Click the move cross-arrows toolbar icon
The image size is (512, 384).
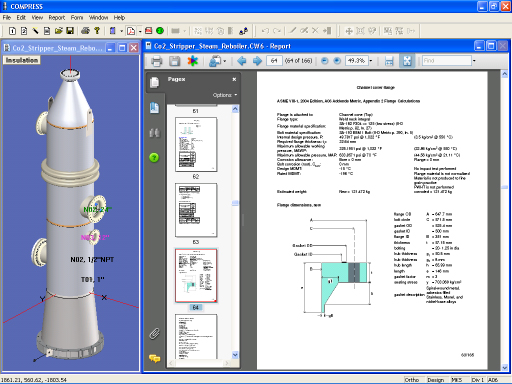click(x=349, y=31)
